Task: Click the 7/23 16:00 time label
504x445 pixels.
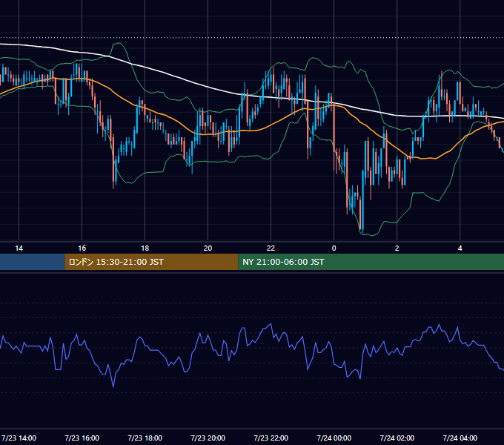Action: tap(82, 438)
